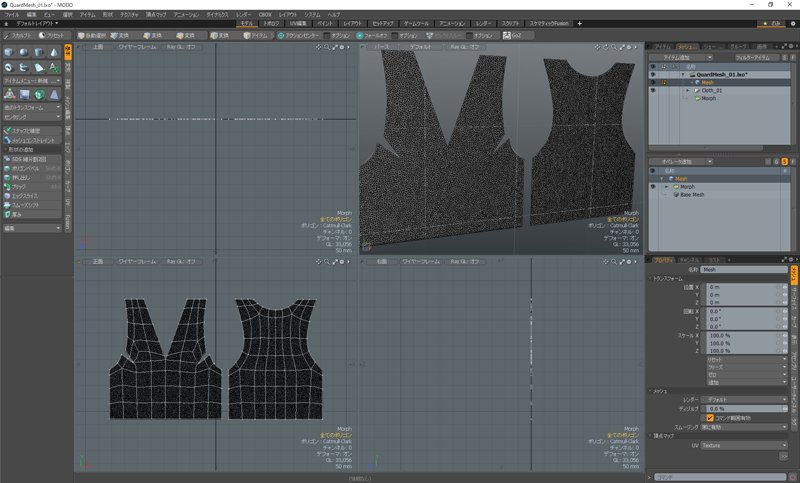Image resolution: width=800 pixels, height=483 pixels.
Task: Select the green rotate transform tool icon
Action: [x=39, y=94]
